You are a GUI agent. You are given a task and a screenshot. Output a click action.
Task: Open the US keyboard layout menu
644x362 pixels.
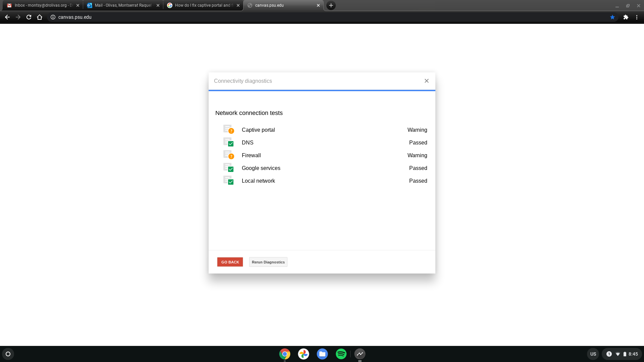click(593, 354)
